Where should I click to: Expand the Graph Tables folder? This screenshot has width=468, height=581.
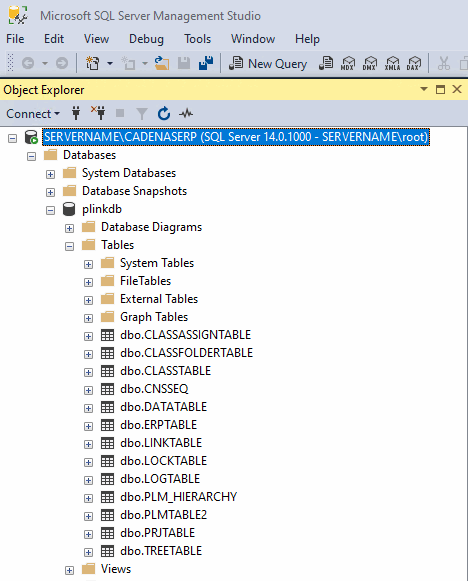click(88, 318)
